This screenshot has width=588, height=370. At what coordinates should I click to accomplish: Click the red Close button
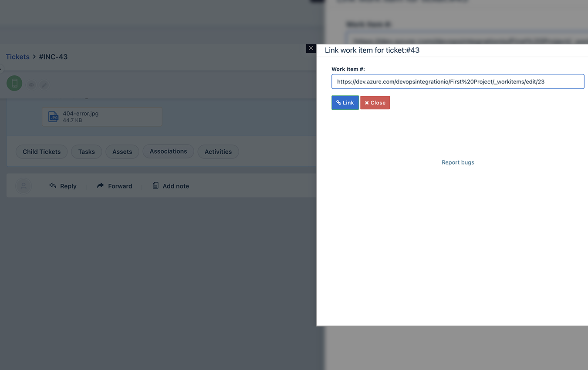pyautogui.click(x=375, y=103)
